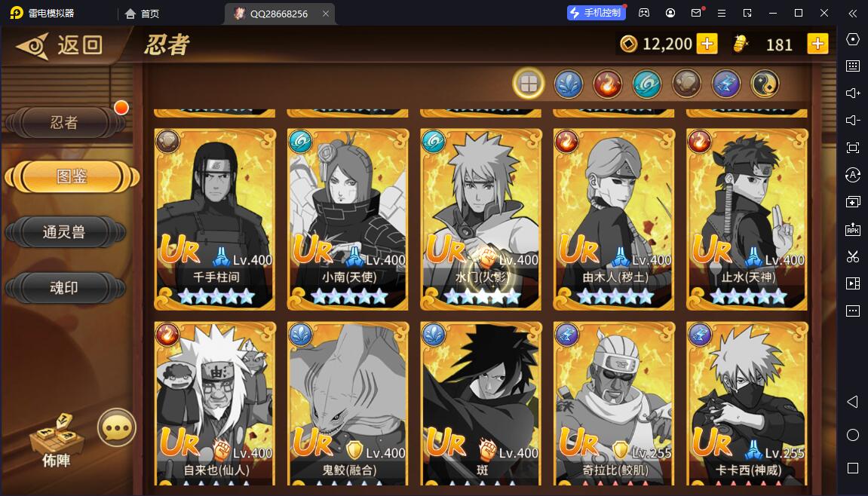The image size is (868, 496).
Task: Open the 鬼鲛(融合) ninja card
Action: click(348, 404)
